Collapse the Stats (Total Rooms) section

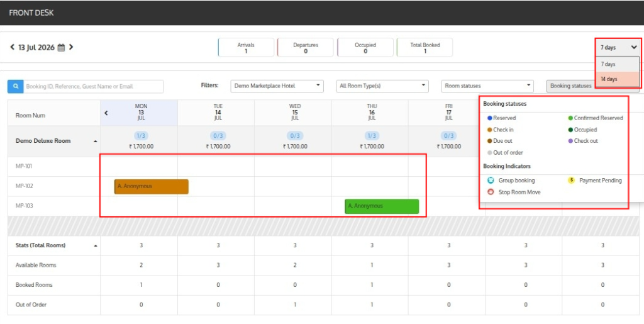[96, 245]
